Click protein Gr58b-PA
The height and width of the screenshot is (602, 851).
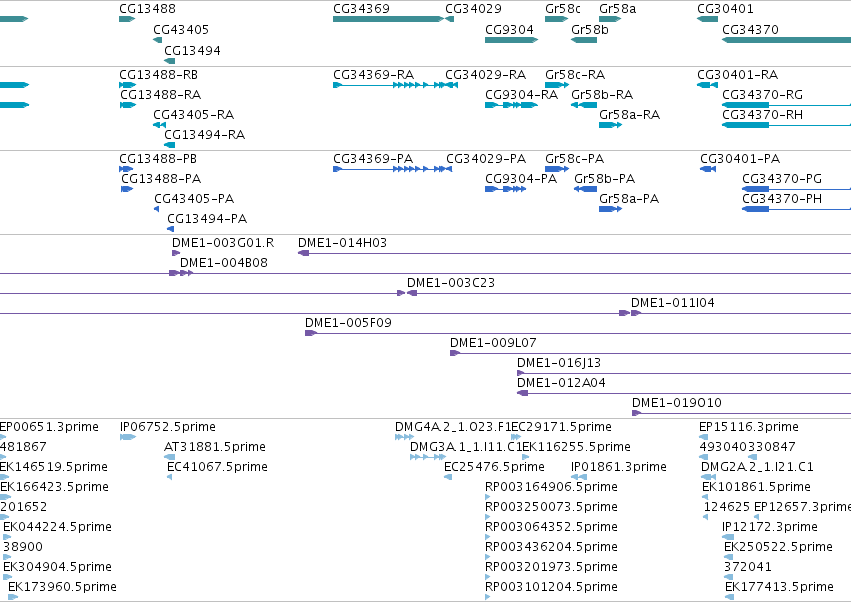(586, 189)
